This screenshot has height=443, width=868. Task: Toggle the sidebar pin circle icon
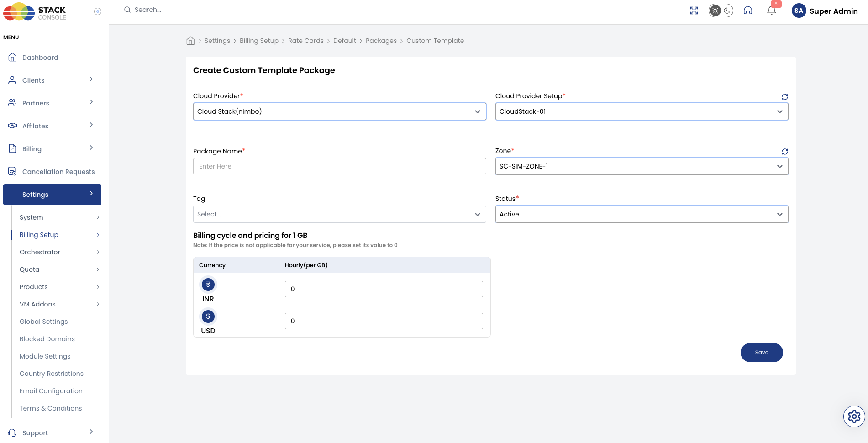click(98, 11)
